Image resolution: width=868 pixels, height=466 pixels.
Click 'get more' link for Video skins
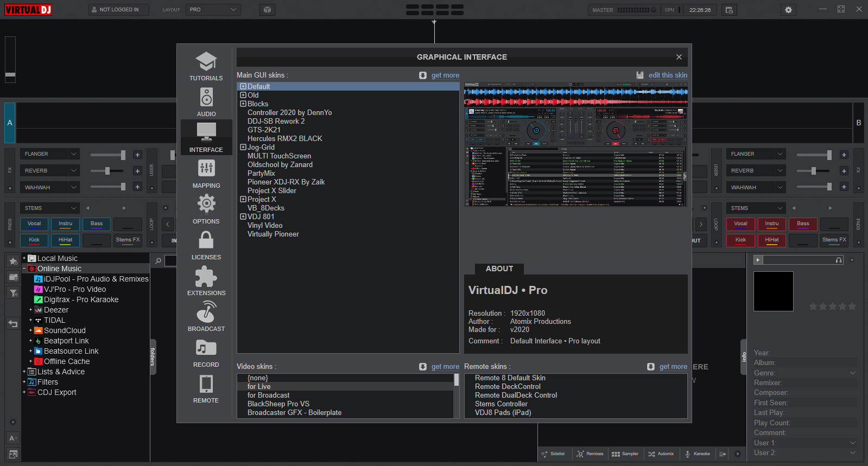pos(445,367)
